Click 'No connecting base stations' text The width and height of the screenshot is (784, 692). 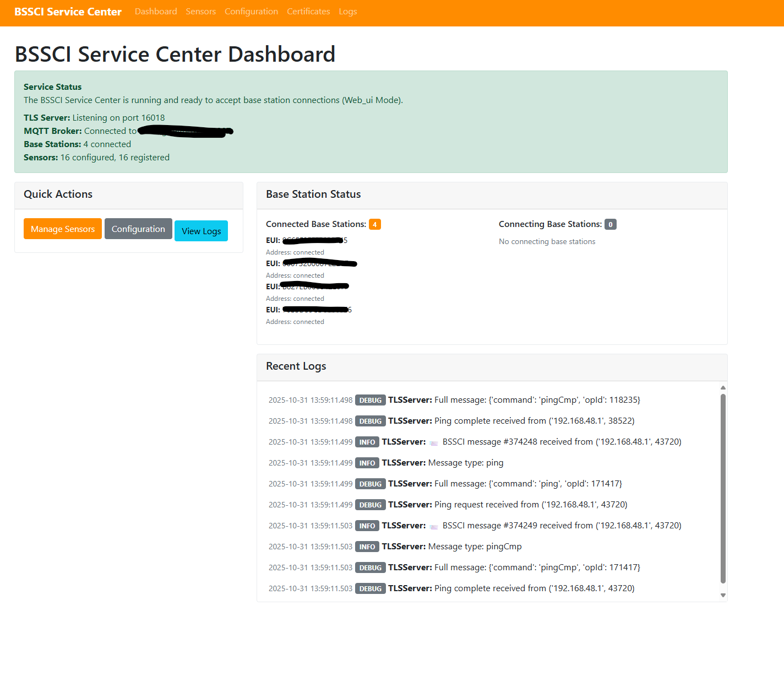pos(547,241)
